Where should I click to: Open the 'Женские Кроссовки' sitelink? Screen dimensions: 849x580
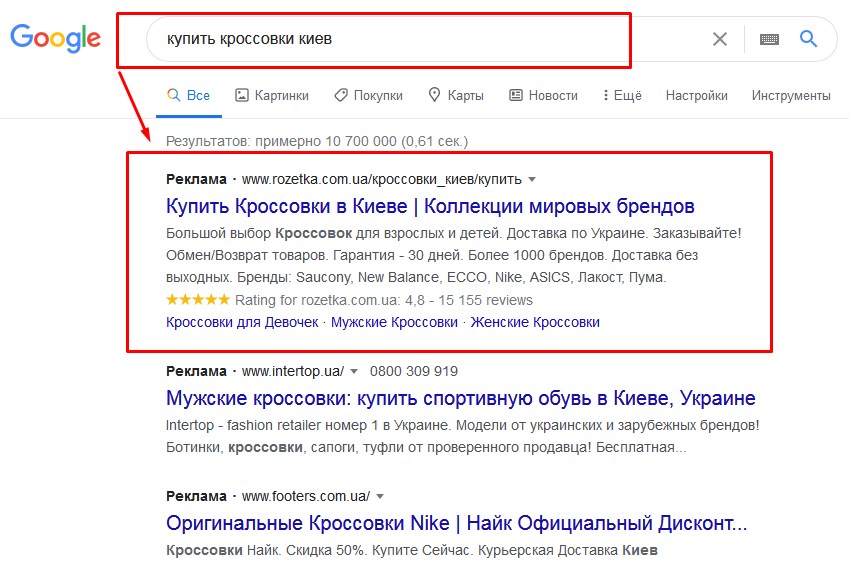535,322
